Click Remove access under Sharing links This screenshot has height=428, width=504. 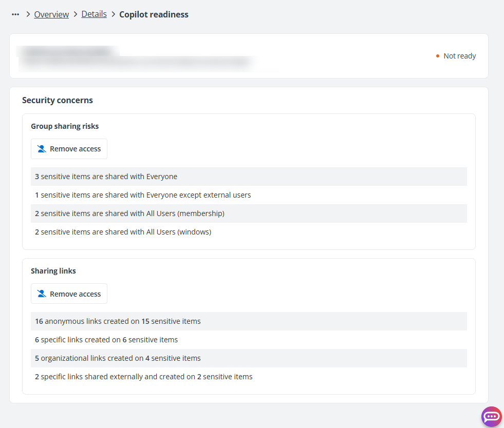point(69,293)
